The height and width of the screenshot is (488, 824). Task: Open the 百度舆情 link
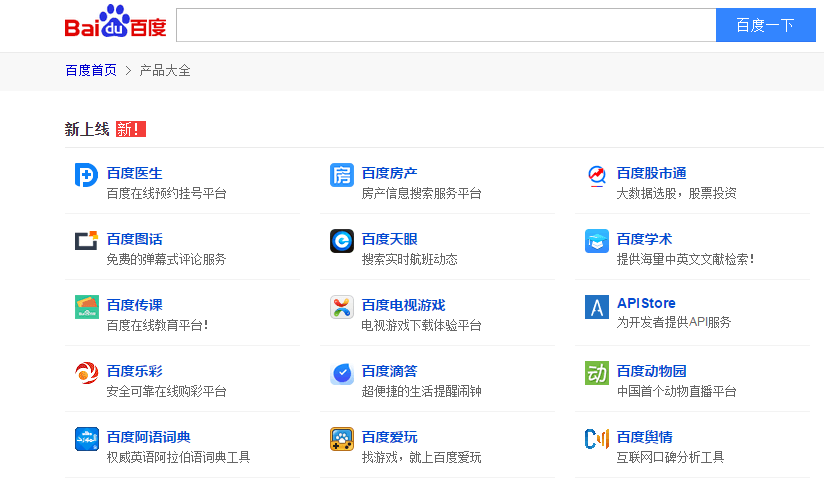point(644,437)
